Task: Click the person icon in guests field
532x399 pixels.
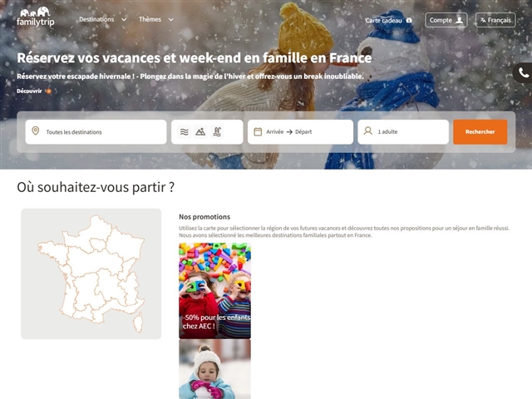Action: (x=367, y=131)
